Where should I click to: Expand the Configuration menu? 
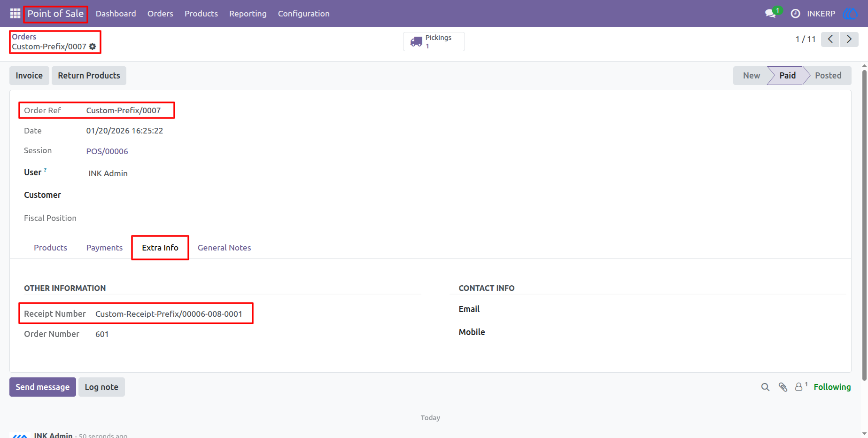coord(303,14)
